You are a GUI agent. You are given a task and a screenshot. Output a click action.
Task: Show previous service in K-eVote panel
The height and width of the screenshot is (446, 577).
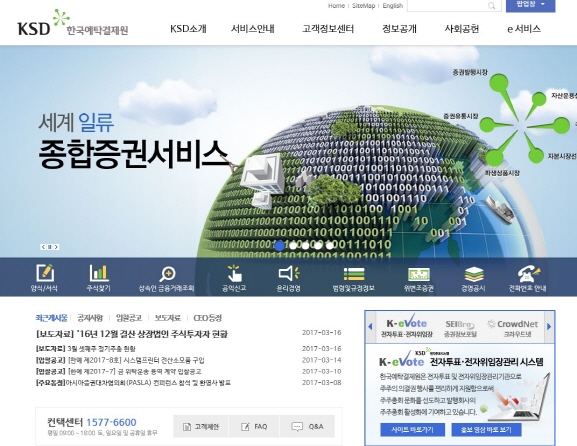coord(370,326)
